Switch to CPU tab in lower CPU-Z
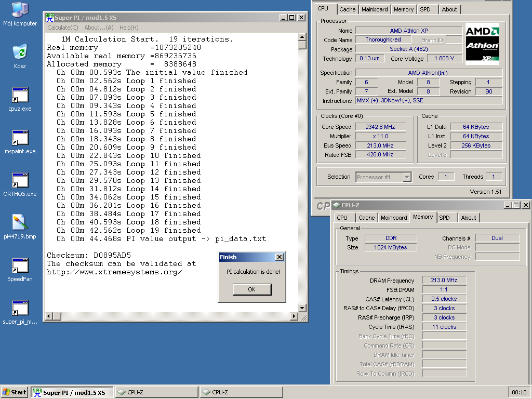532x399 pixels. [342, 218]
